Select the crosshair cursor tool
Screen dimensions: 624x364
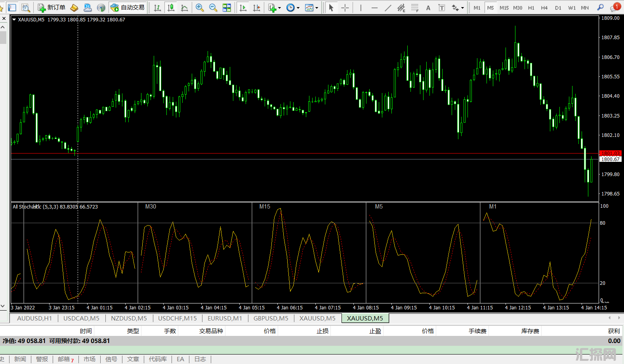(x=345, y=8)
